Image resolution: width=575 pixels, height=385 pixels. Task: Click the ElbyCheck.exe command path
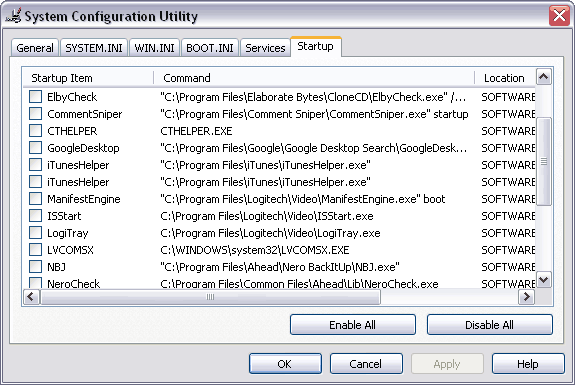(313, 97)
